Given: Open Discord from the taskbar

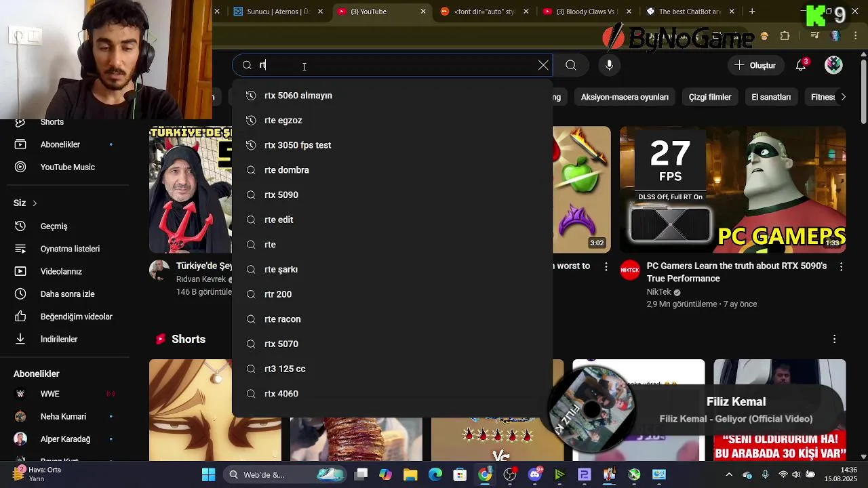Looking at the screenshot, I should click(534, 474).
